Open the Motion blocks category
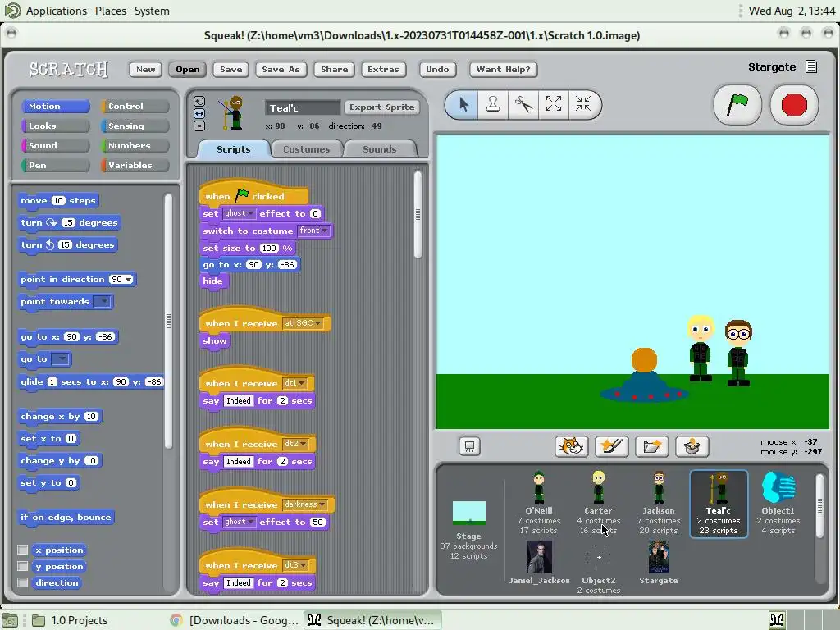 [x=55, y=106]
